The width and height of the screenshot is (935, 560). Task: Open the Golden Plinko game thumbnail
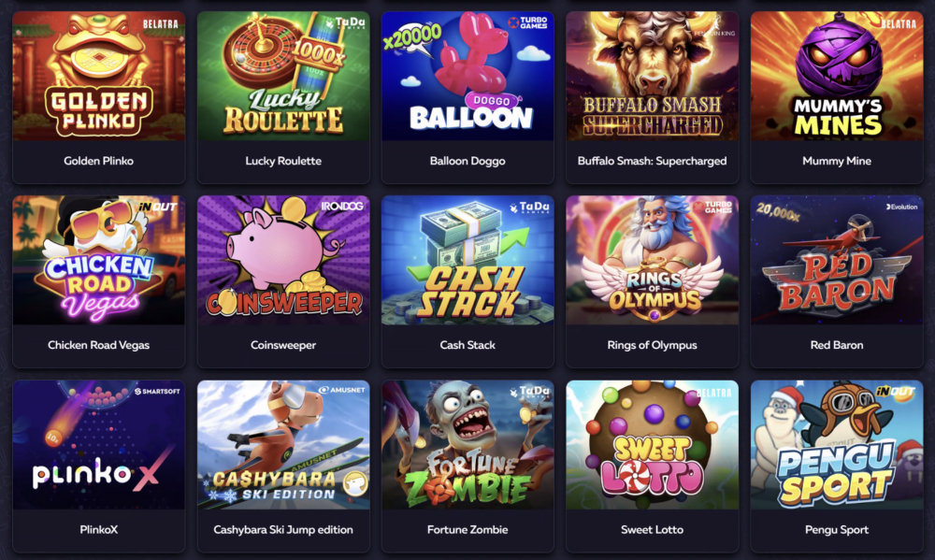[98, 76]
